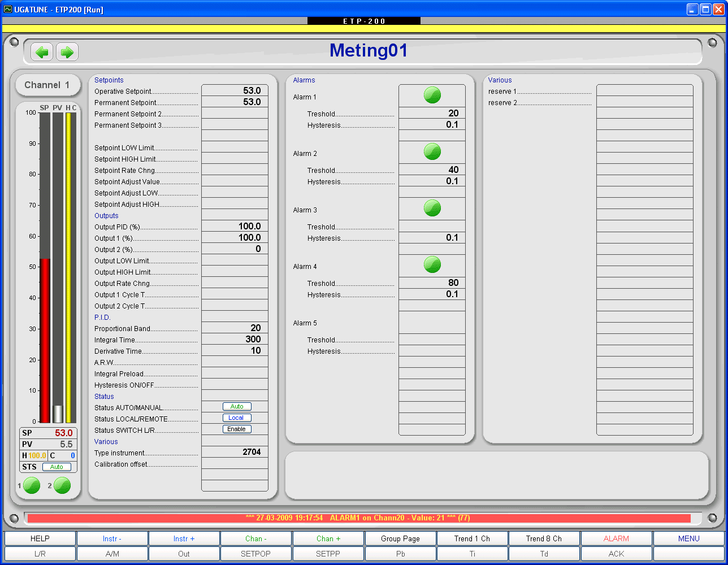Click Alarm 1 green indicator light
The width and height of the screenshot is (728, 565).
[x=432, y=95]
